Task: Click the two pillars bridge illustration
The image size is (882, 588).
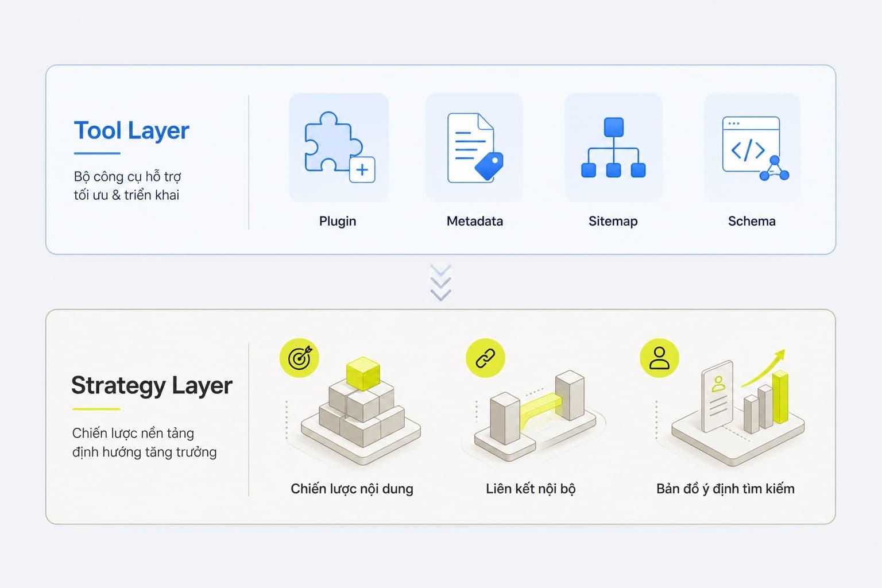Action: point(535,416)
